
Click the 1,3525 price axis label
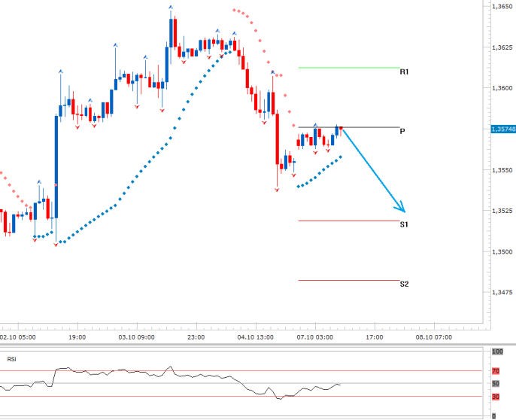[502, 211]
